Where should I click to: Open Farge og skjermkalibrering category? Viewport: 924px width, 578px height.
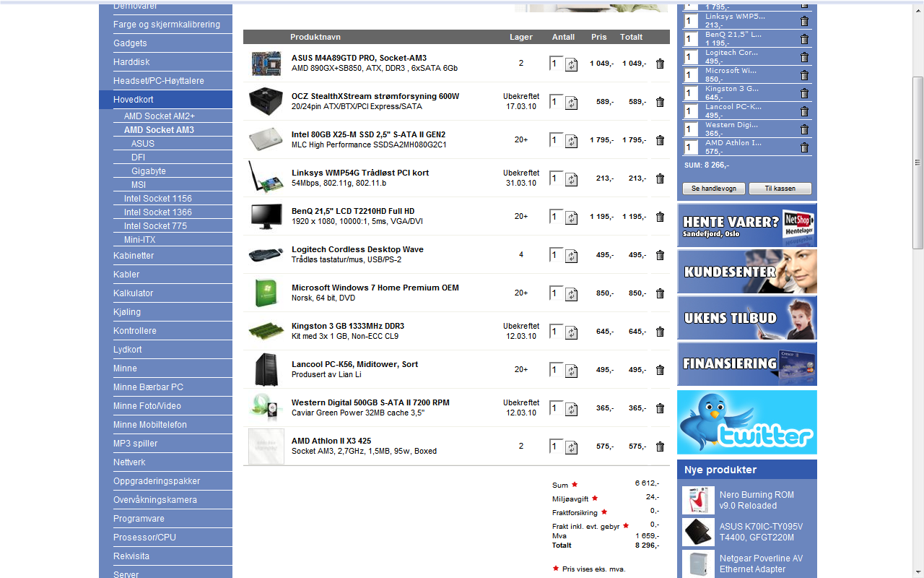[x=165, y=25]
